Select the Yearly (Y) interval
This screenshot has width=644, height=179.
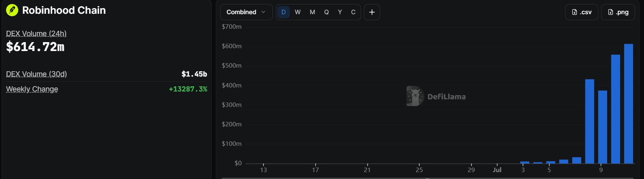(340, 12)
